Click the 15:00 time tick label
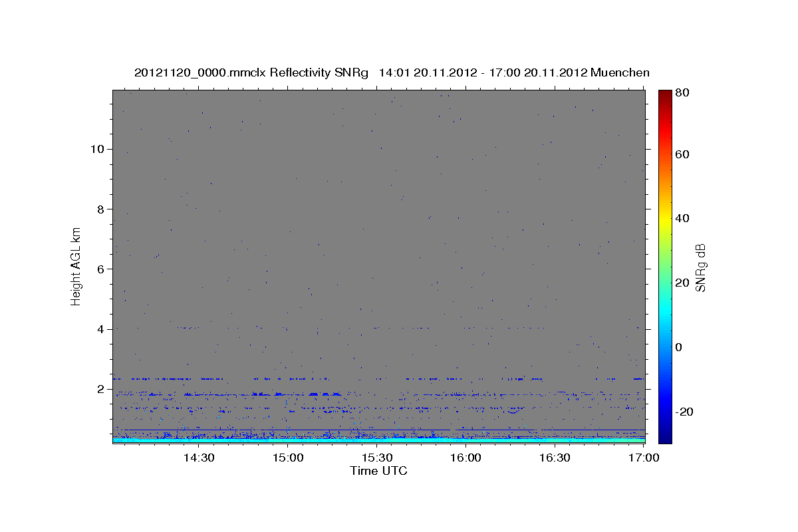 [288, 458]
